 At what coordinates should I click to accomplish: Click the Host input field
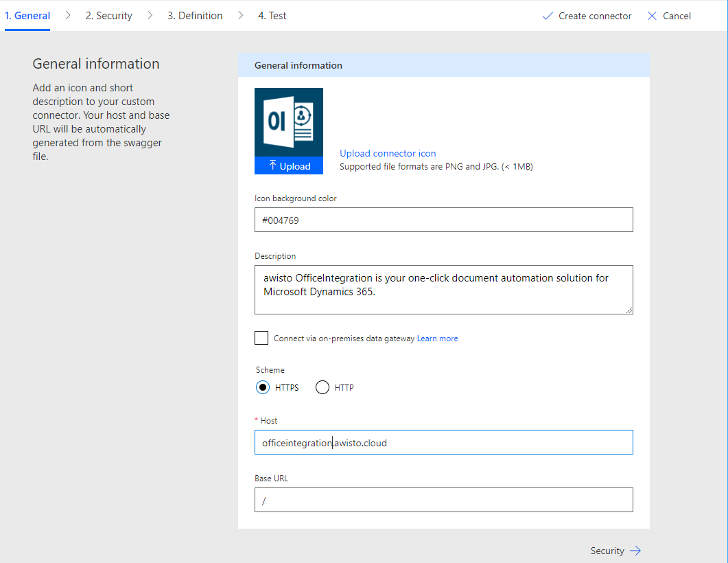click(443, 442)
